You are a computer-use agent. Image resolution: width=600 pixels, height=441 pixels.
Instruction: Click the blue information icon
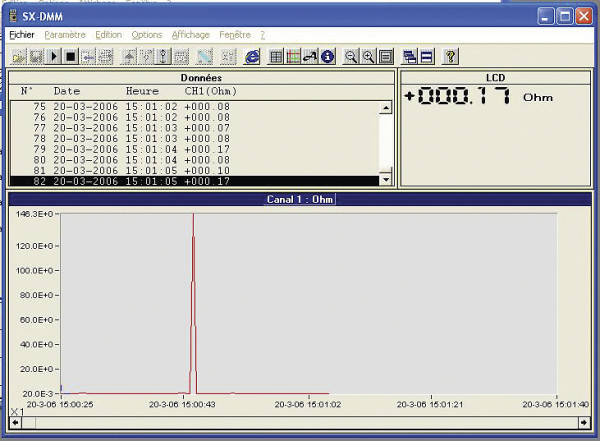(x=328, y=57)
